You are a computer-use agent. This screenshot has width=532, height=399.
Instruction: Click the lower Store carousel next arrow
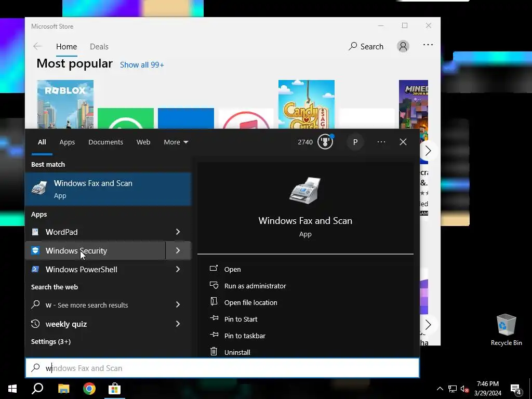(428, 325)
